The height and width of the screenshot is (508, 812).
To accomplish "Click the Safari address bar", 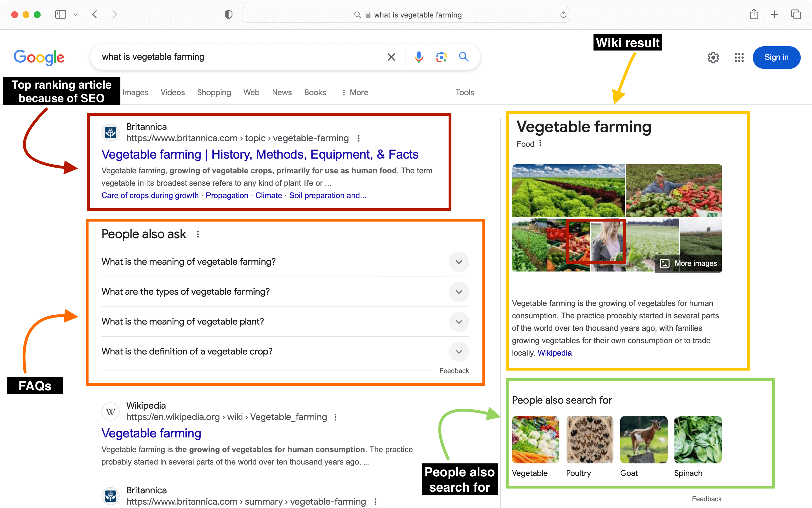I will point(406,15).
